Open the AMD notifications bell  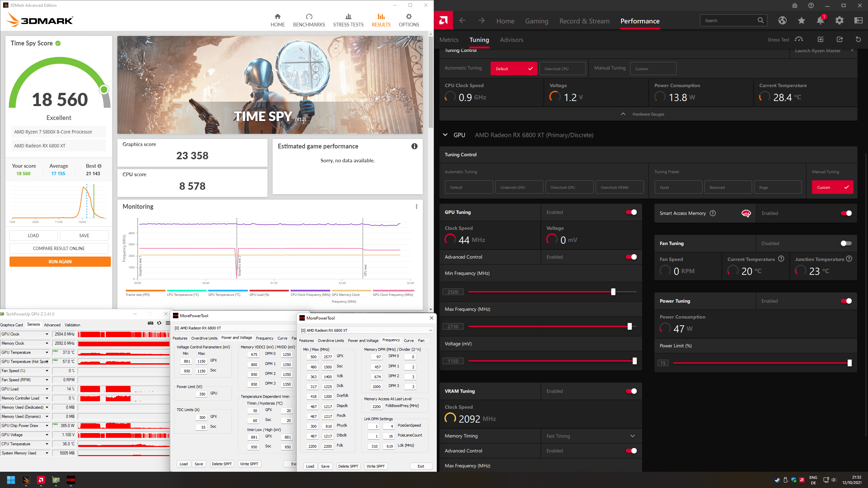(x=820, y=21)
